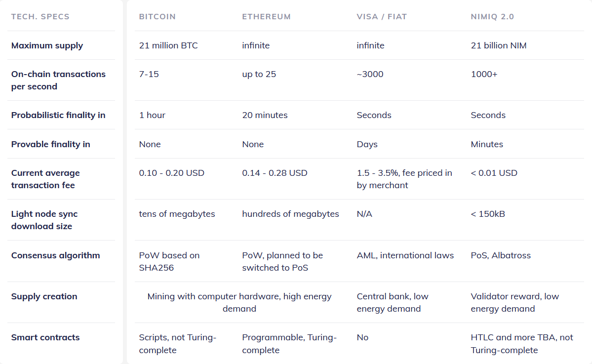
Task: Select the ETHEREUM column header
Action: (266, 17)
